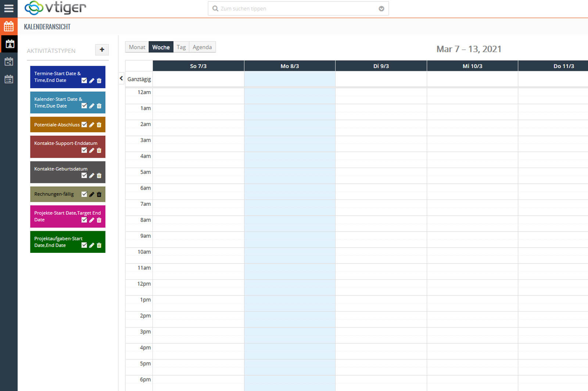588x391 pixels.
Task: Delete Projekte-Start Date activity type
Action: point(99,220)
